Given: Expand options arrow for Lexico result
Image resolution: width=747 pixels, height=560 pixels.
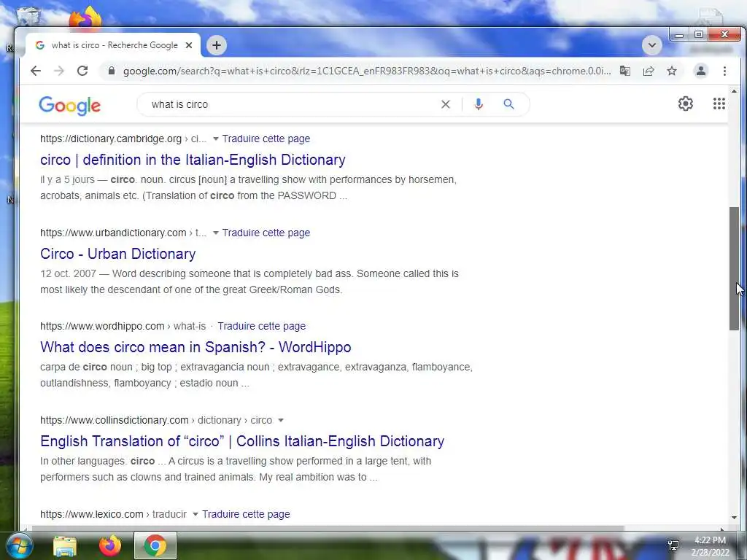Looking at the screenshot, I should click(x=196, y=514).
